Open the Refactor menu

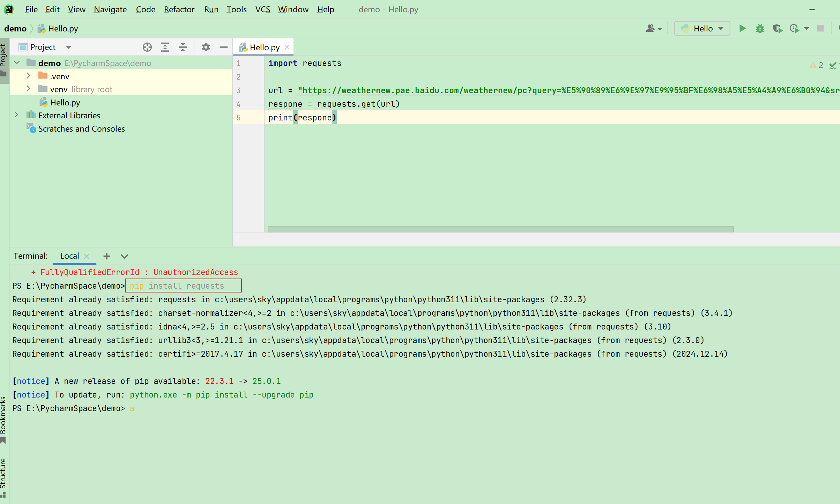tap(179, 9)
